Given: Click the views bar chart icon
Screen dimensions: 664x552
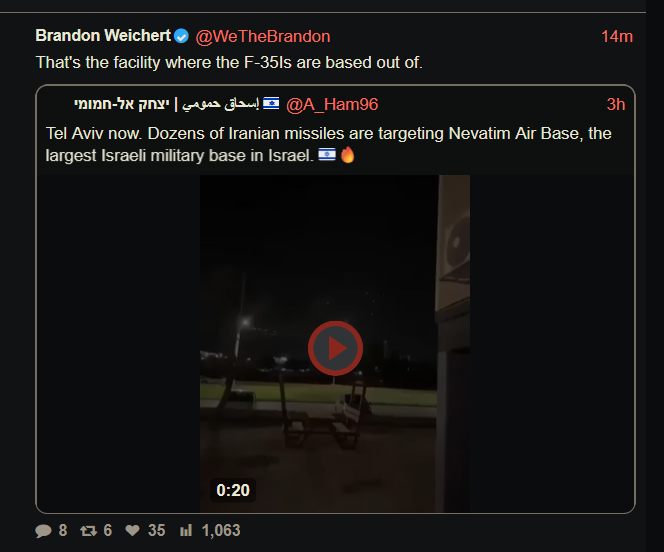Looking at the screenshot, I should click(186, 530).
